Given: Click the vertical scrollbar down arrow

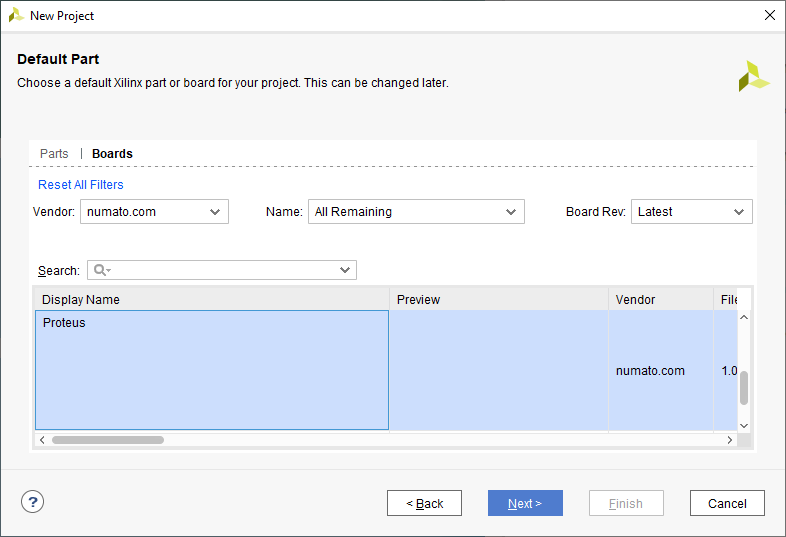Looking at the screenshot, I should click(743, 425).
